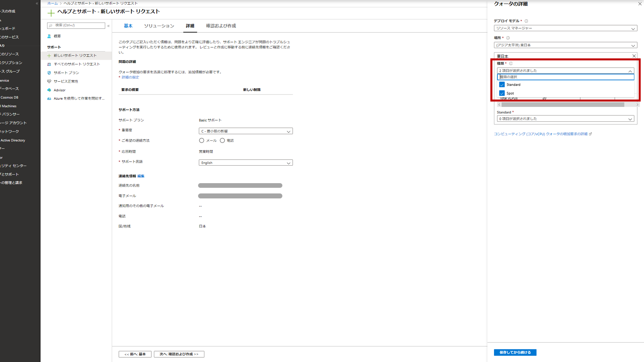Open the サポート言語 English dropdown
Viewport: 644px width, 362px height.
(246, 163)
